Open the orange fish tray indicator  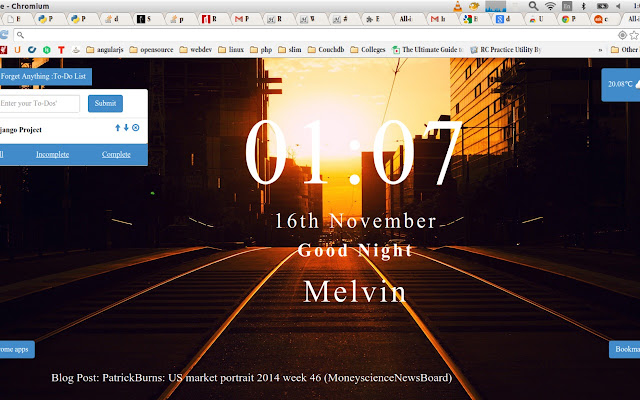tap(474, 6)
